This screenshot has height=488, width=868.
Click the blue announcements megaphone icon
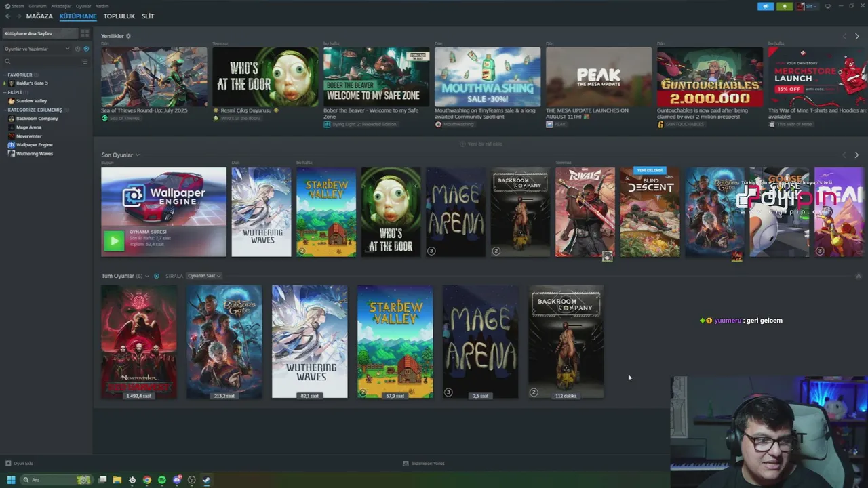pos(765,6)
